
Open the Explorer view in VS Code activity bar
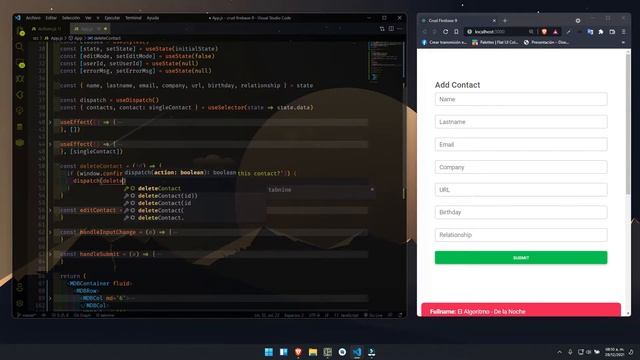[20, 31]
